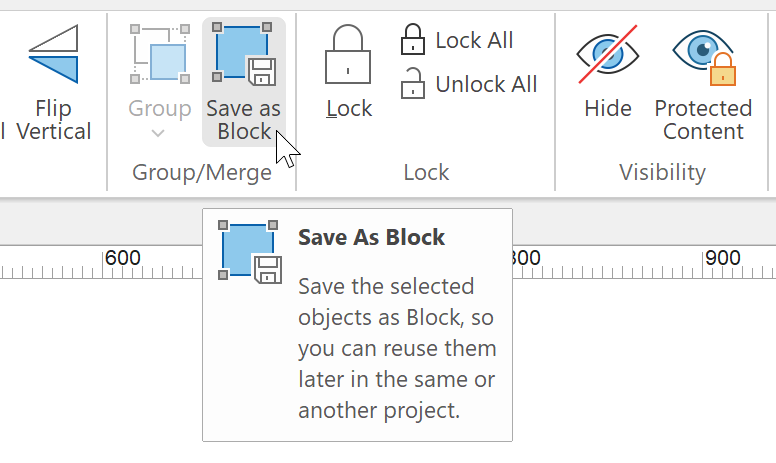The image size is (776, 463).
Task: Click the Visibility ribbon section label
Action: [x=662, y=173]
